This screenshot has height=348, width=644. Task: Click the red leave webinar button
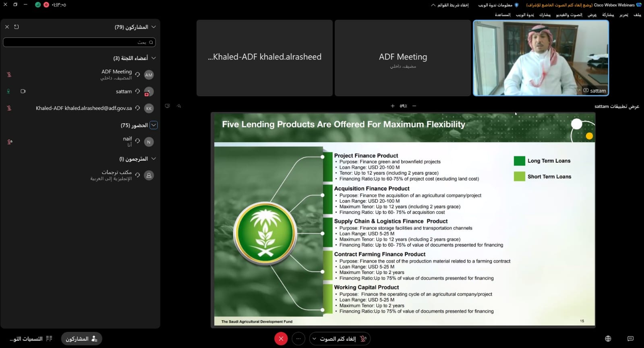(x=281, y=339)
